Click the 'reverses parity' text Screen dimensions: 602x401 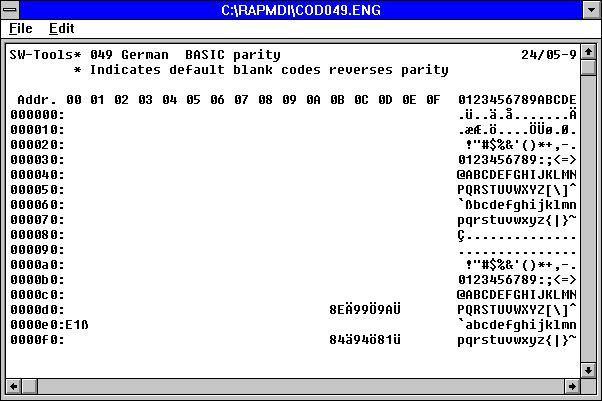coord(389,70)
